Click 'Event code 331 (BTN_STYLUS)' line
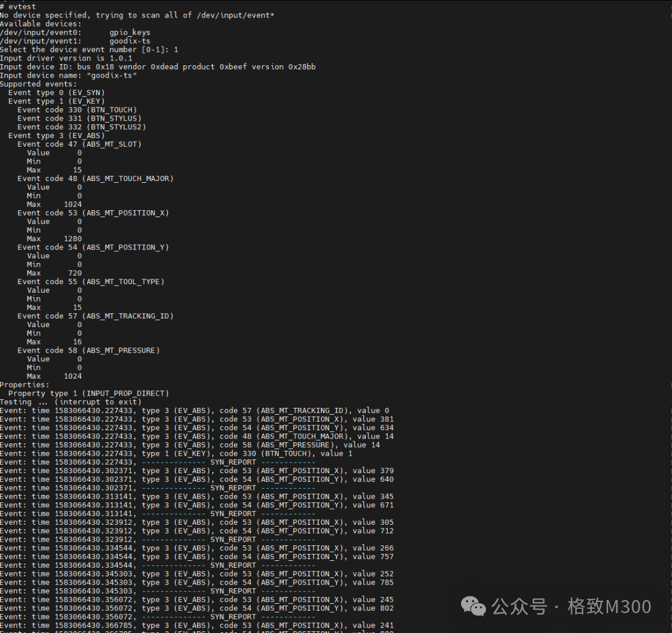 (x=79, y=118)
